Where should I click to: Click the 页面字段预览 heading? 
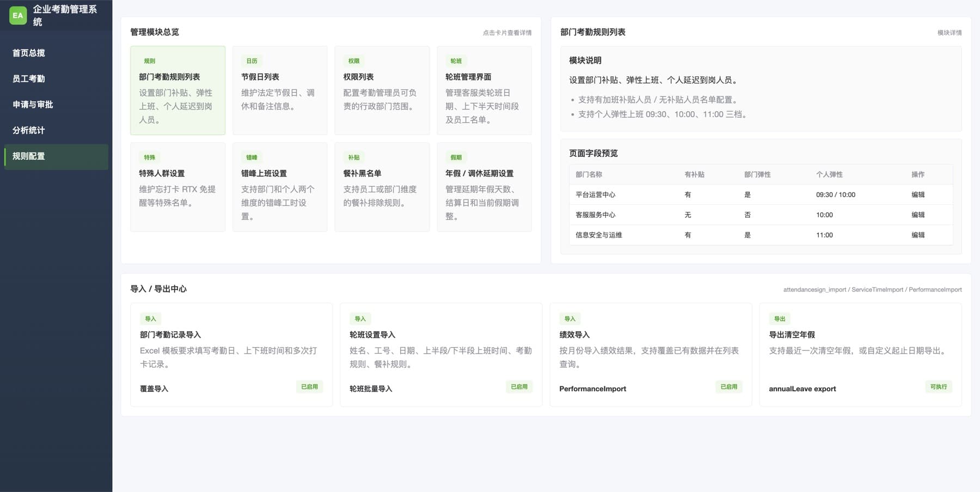pos(593,153)
